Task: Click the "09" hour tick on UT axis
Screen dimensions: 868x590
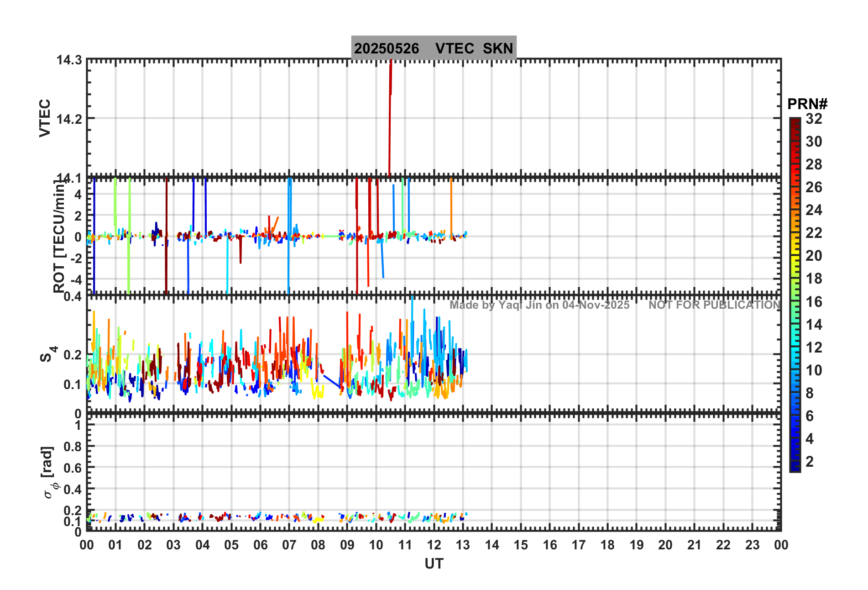Action: (x=347, y=545)
